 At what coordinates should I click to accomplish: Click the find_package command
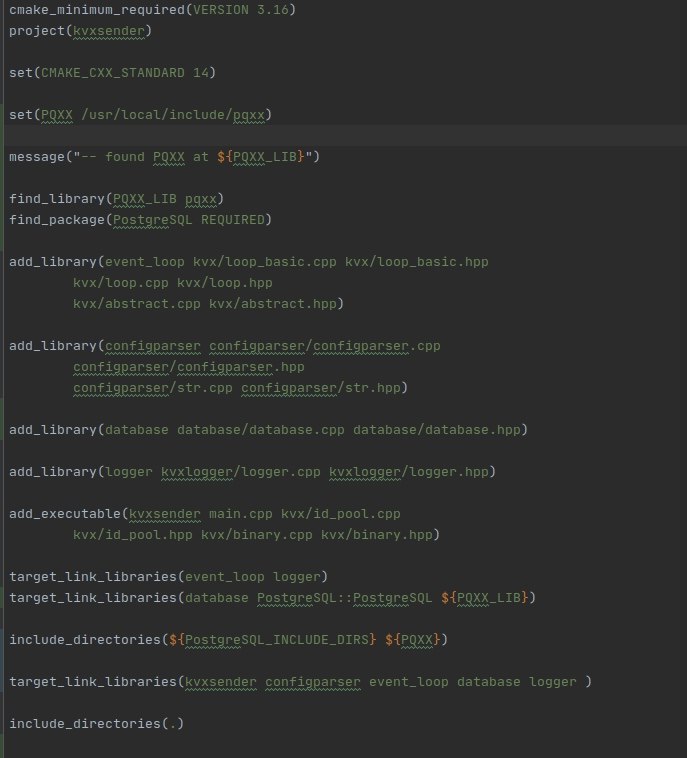pyautogui.click(x=57, y=220)
